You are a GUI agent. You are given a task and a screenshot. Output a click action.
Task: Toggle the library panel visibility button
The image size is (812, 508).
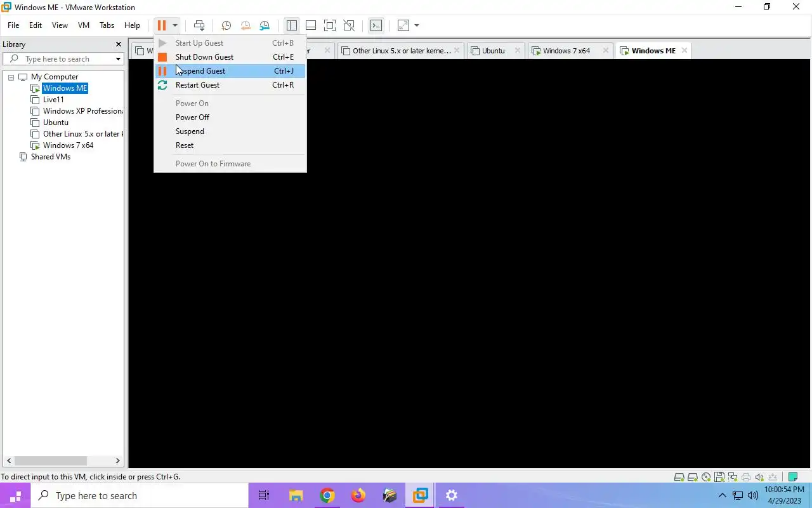[292, 25]
